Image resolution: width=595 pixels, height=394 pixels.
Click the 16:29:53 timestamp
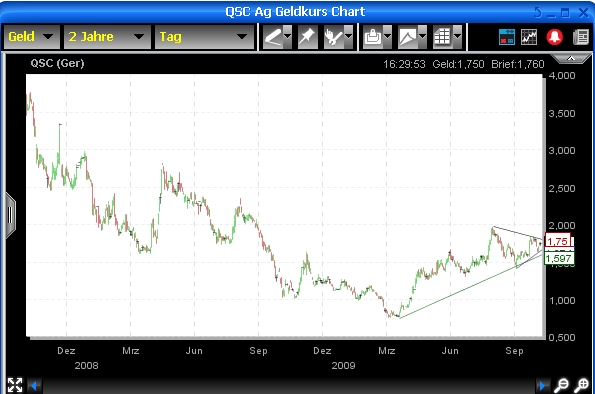404,64
